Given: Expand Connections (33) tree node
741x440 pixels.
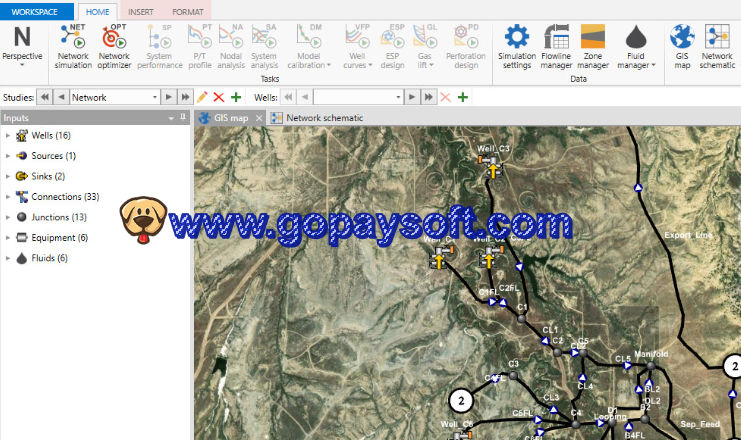Looking at the screenshot, I should pyautogui.click(x=8, y=197).
